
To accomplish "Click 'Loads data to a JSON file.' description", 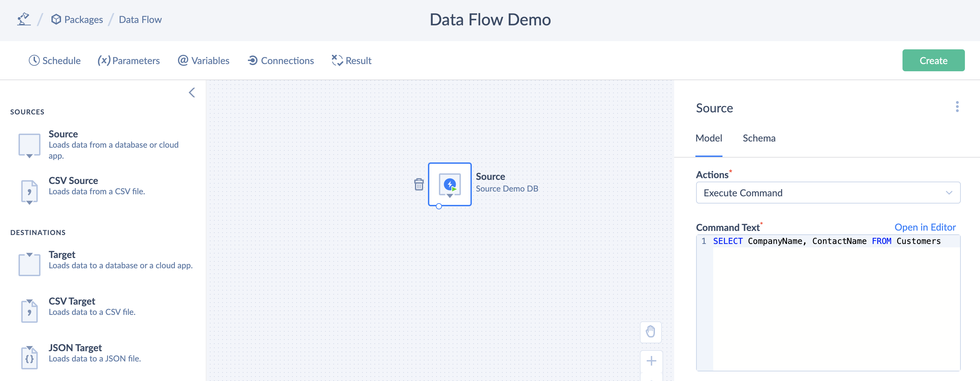I will (x=95, y=359).
